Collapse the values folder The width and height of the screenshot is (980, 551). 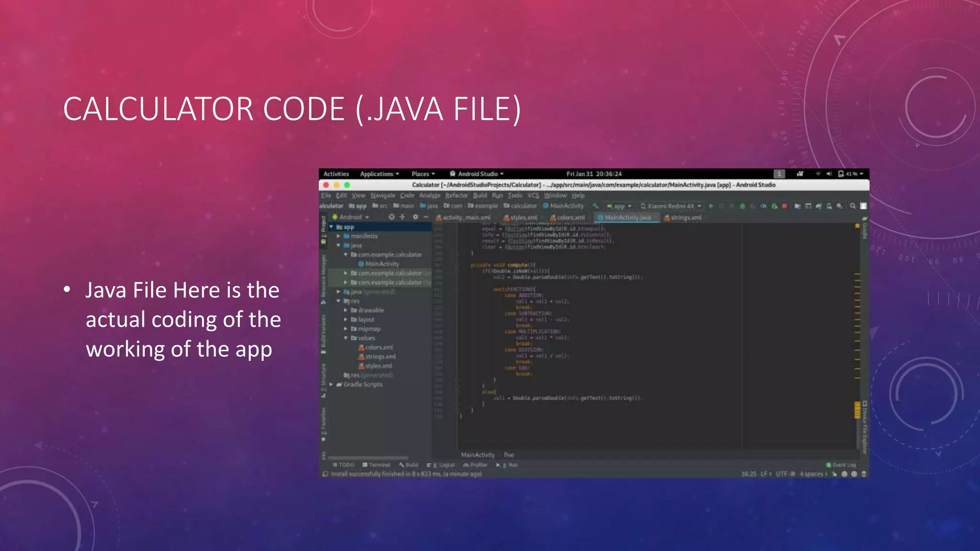[x=345, y=338]
